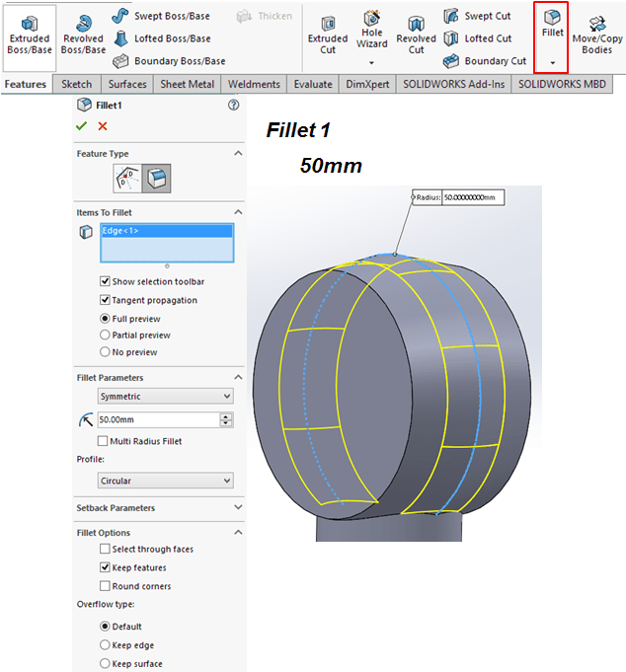Open the Hole Wizard tool
This screenshot has height=672, width=626.
coord(372,30)
